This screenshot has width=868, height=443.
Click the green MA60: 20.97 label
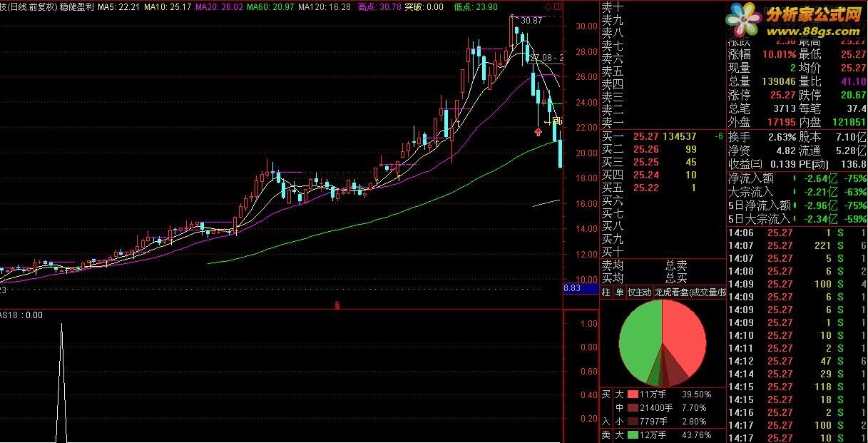[x=270, y=7]
